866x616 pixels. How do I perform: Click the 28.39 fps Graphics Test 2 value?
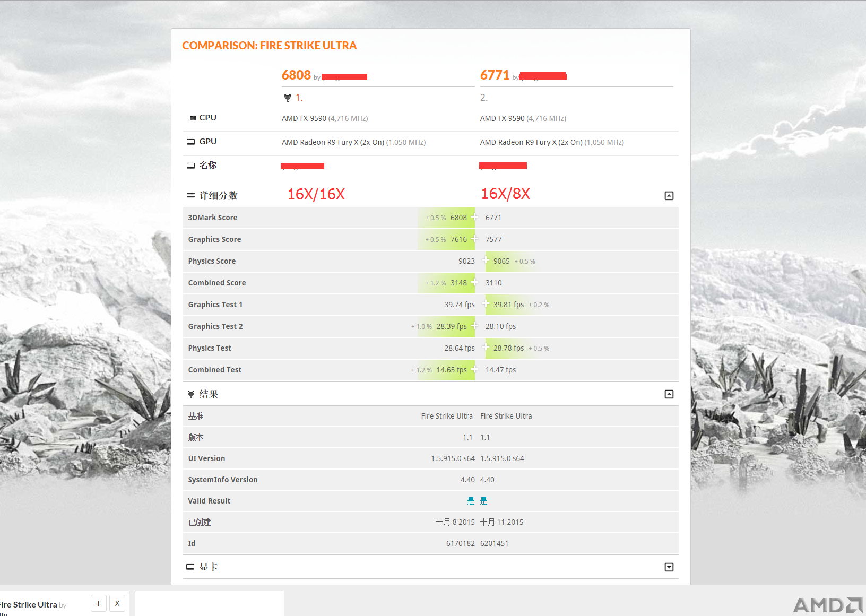coord(452,326)
